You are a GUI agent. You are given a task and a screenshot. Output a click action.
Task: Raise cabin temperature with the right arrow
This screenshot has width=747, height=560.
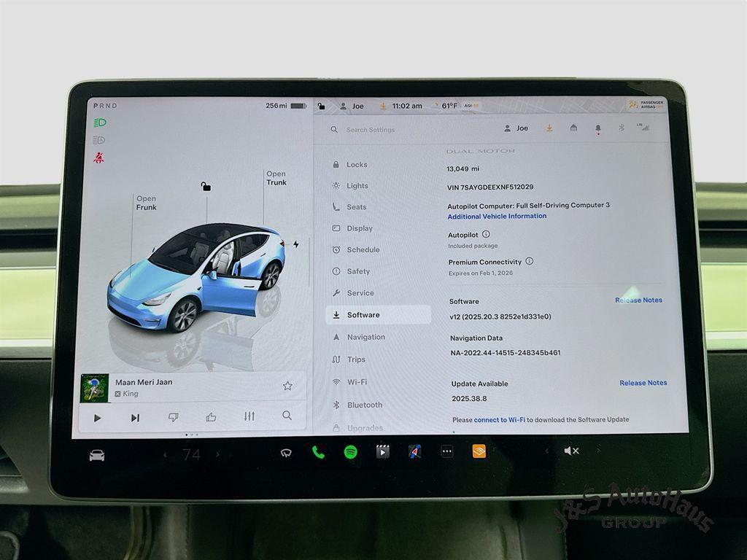(218, 453)
